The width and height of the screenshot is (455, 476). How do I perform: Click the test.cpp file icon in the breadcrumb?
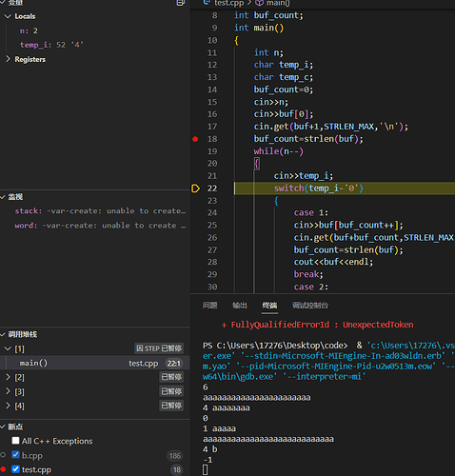pyautogui.click(x=207, y=3)
